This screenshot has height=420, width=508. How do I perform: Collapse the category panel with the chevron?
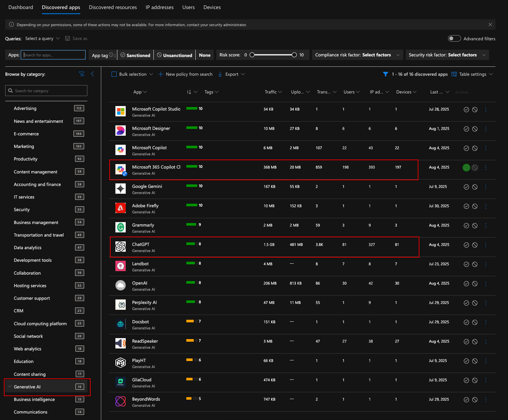(93, 74)
